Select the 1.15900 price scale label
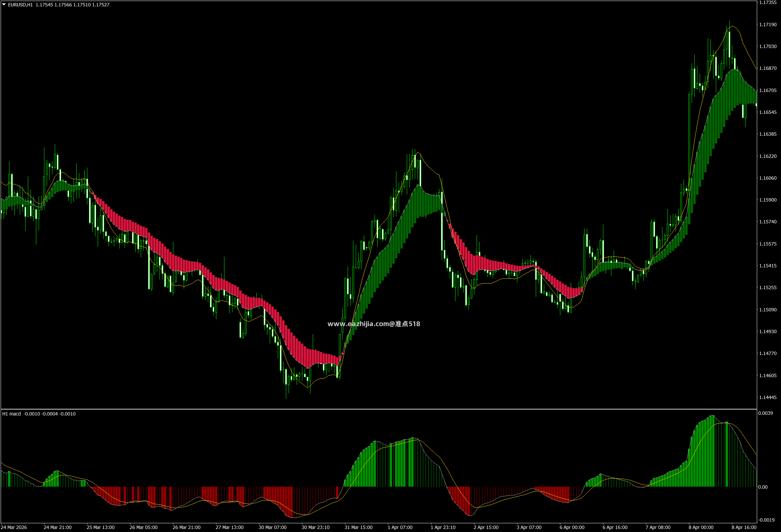Viewport: 781px width, 532px height. coord(768,200)
